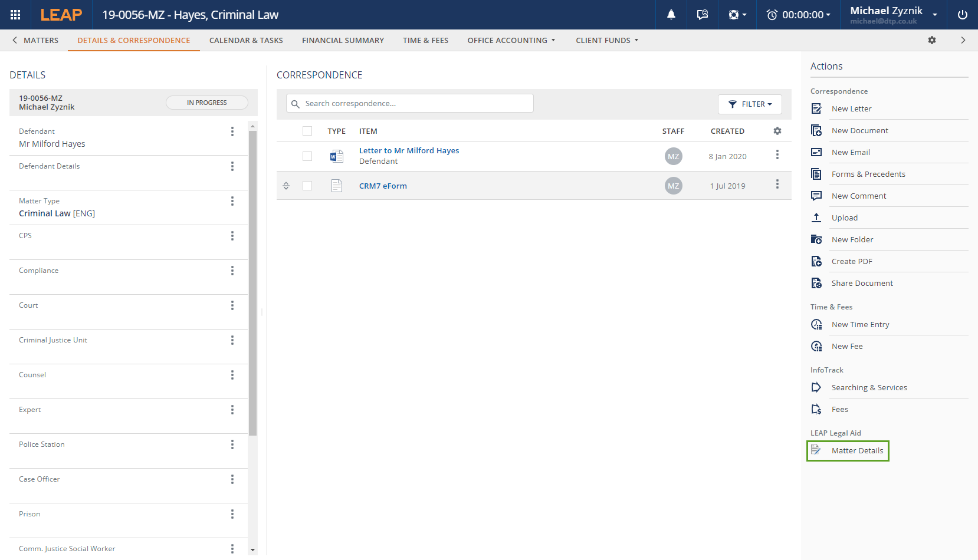978x560 pixels.
Task: Expand the Client Funds menu
Action: tap(606, 40)
